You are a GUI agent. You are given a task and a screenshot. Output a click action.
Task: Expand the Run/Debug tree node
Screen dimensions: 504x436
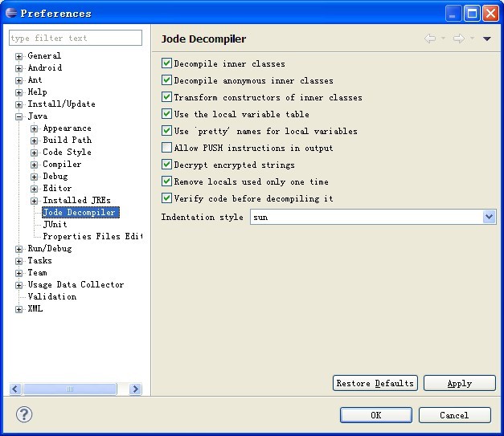point(19,249)
